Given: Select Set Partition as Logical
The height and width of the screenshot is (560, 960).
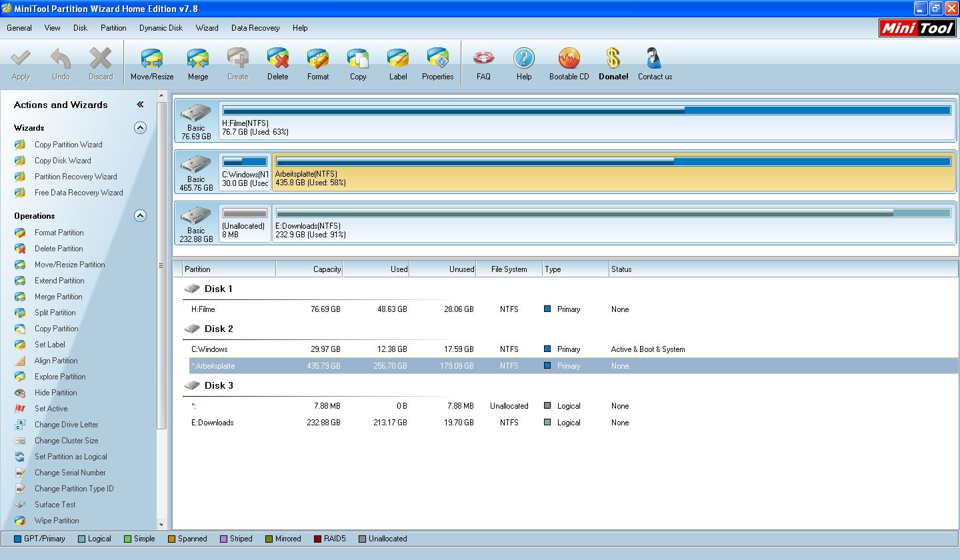Looking at the screenshot, I should click(71, 457).
